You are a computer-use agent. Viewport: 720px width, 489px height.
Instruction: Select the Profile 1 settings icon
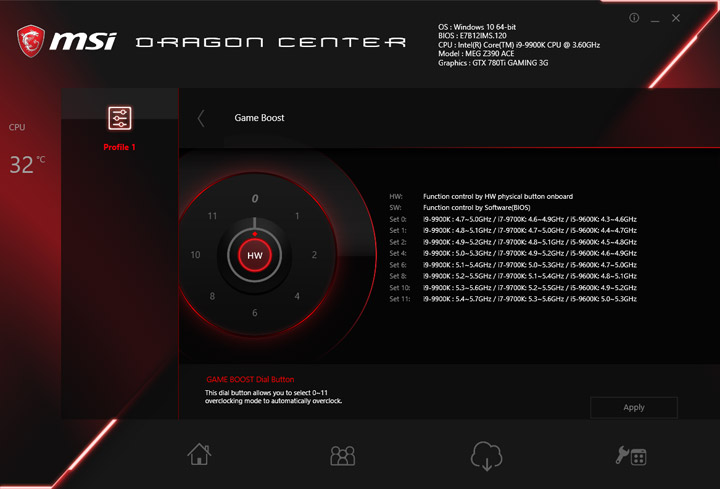(120, 118)
